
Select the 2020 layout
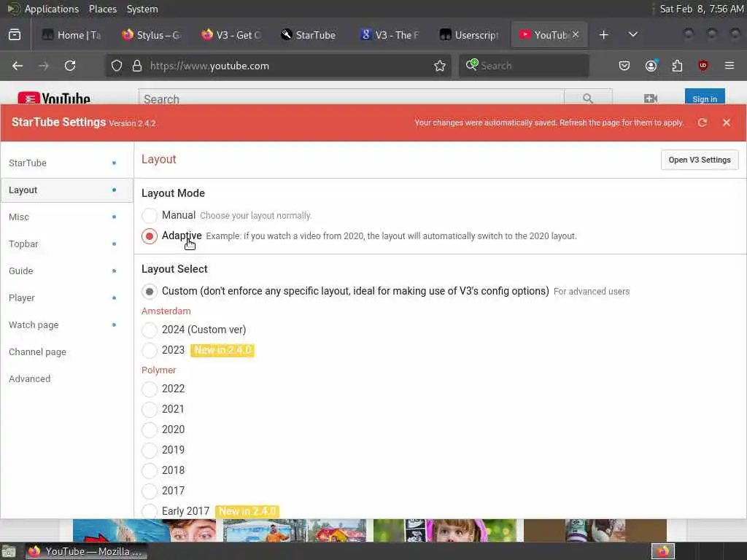[149, 429]
